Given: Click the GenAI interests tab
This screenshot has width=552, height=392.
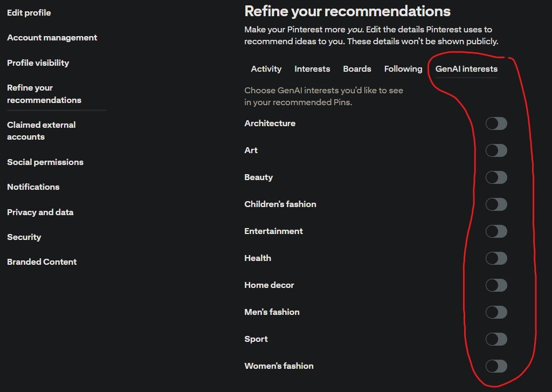Looking at the screenshot, I should click(466, 69).
